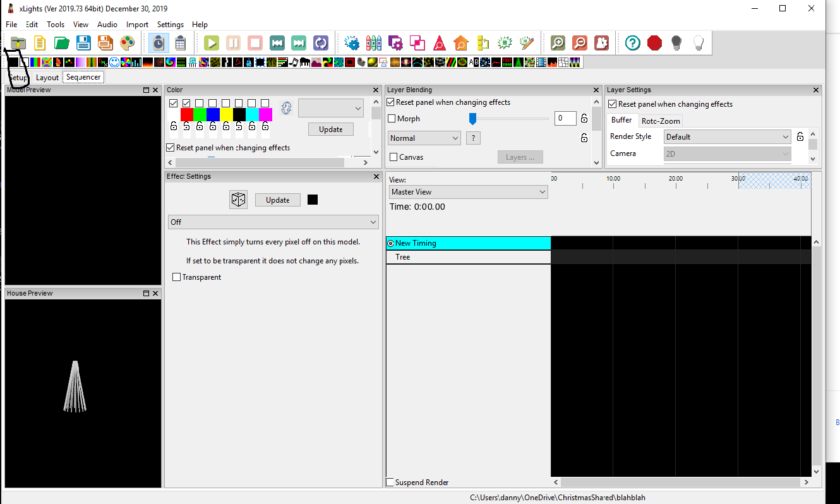Open the Audio menu
Screen dimensions: 840x504
(x=107, y=25)
